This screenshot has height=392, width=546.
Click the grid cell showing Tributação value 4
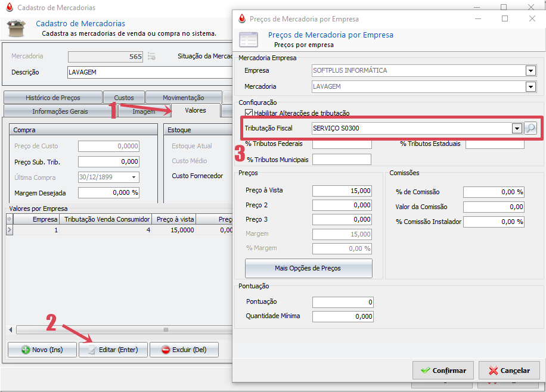[106, 230]
